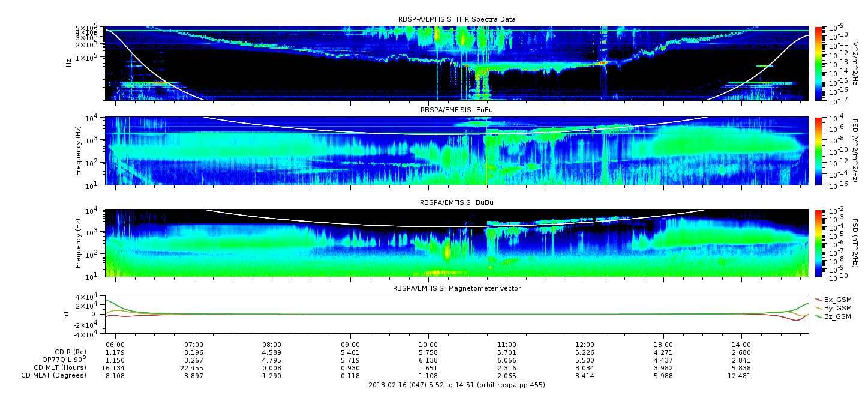The image size is (868, 395).
Task: Click the 06:00 time axis tick label
Action: 115,345
